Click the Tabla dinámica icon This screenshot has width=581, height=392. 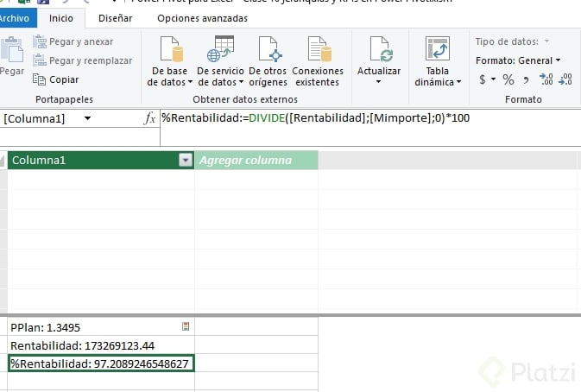(438, 48)
